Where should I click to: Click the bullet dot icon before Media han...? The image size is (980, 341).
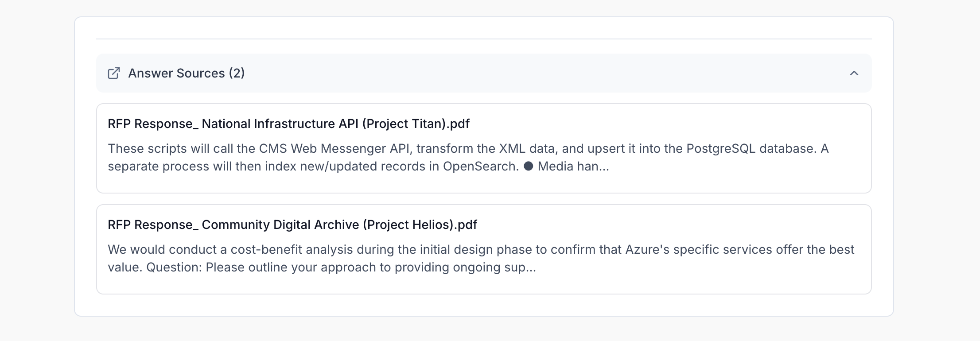pyautogui.click(x=528, y=166)
